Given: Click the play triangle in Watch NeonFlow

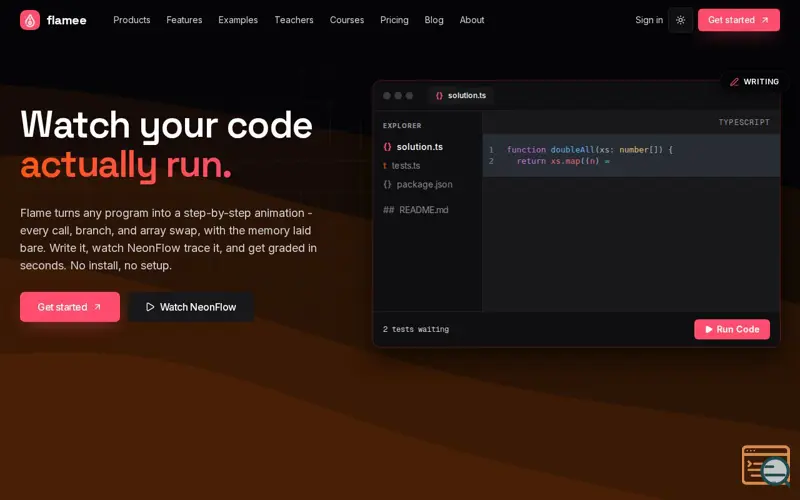Looking at the screenshot, I should point(150,307).
